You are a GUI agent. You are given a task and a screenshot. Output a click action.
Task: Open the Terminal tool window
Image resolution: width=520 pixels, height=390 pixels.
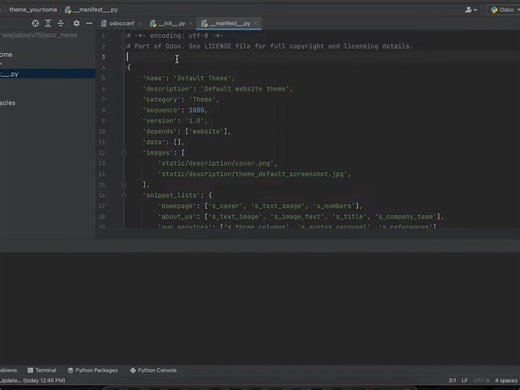click(x=42, y=370)
